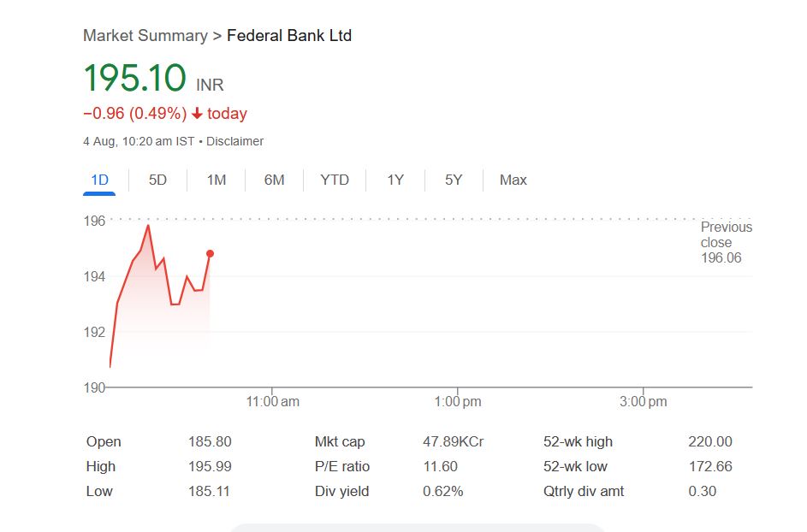The width and height of the screenshot is (807, 532).
Task: Switch to the 5Y tab
Action: point(454,180)
